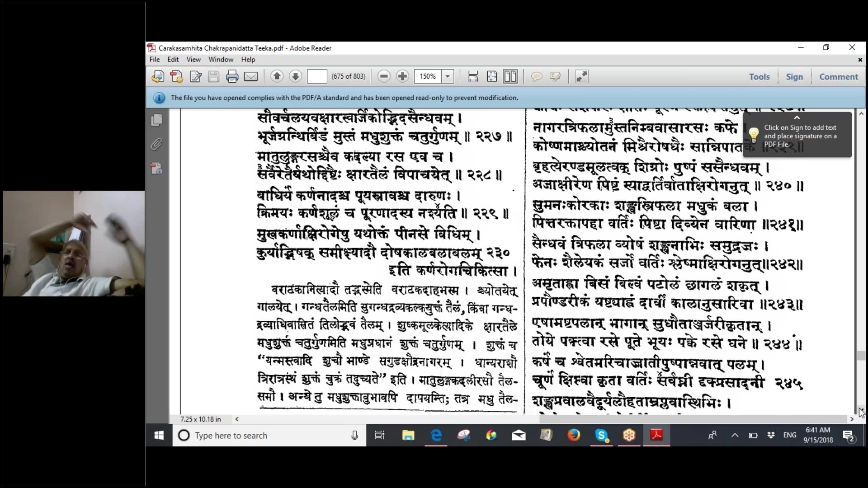Screen dimensions: 868x488
Task: Open the Attachments paperclip panel
Action: point(156,144)
